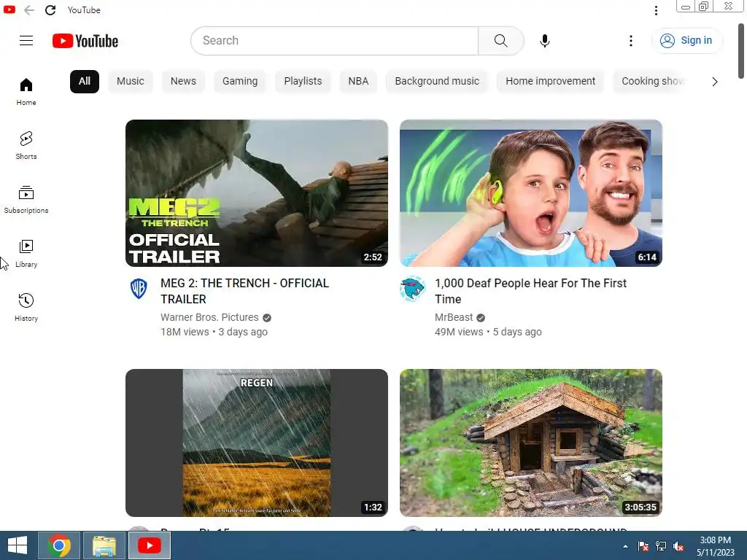The image size is (747, 560).
Task: Open app window three-dot menu
Action: coord(656,10)
